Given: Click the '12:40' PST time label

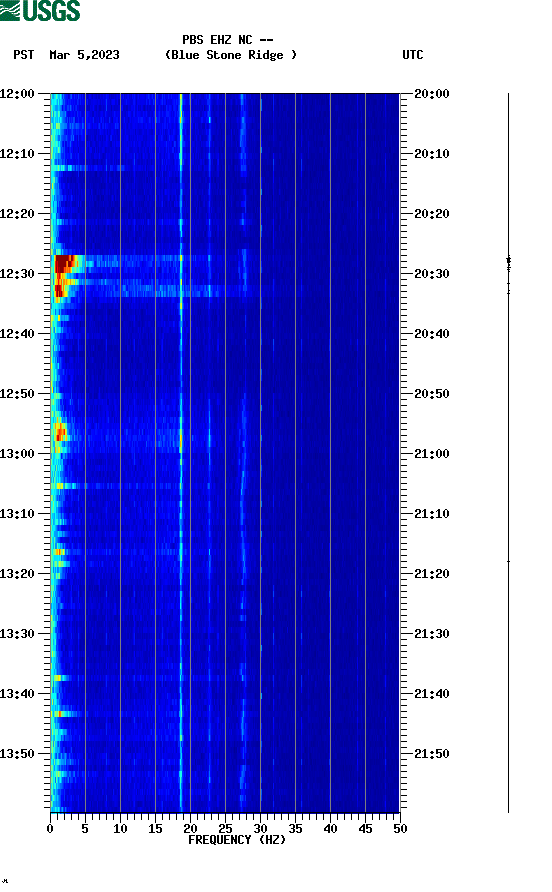Looking at the screenshot, I should (x=17, y=334).
